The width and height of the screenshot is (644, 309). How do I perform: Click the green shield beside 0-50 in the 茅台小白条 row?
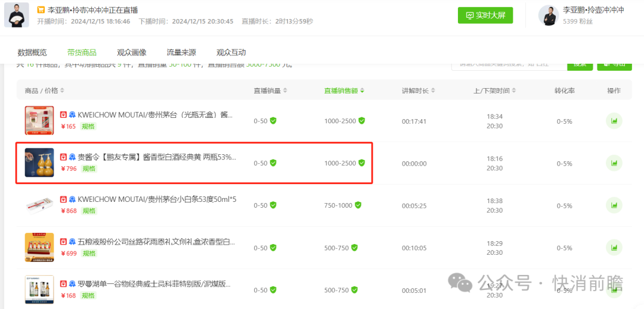coord(273,205)
